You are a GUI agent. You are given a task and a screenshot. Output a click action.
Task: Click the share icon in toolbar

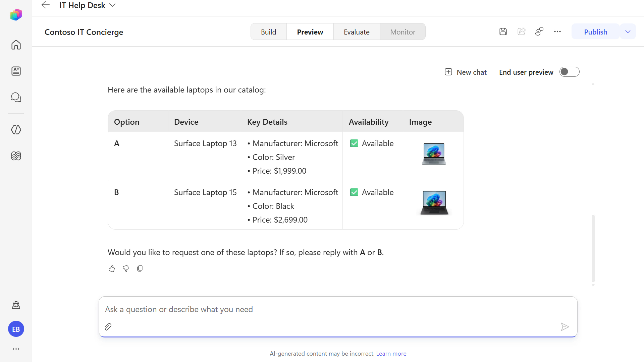click(x=522, y=32)
